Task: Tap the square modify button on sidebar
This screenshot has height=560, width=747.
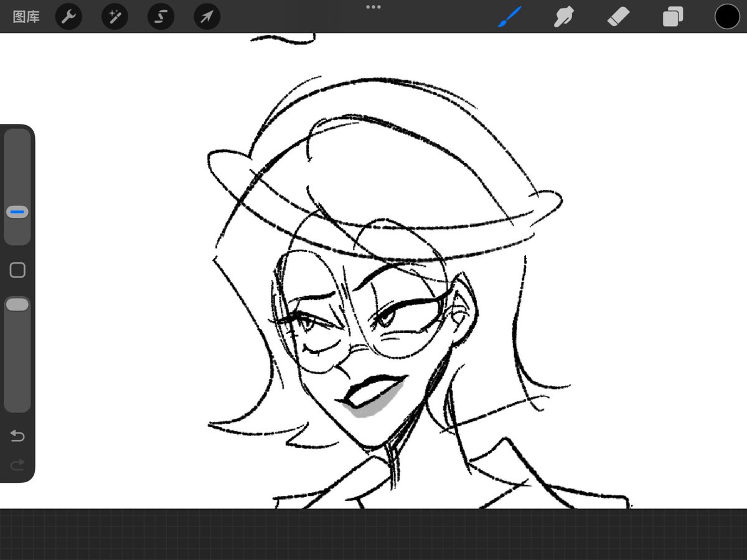Action: 17,270
